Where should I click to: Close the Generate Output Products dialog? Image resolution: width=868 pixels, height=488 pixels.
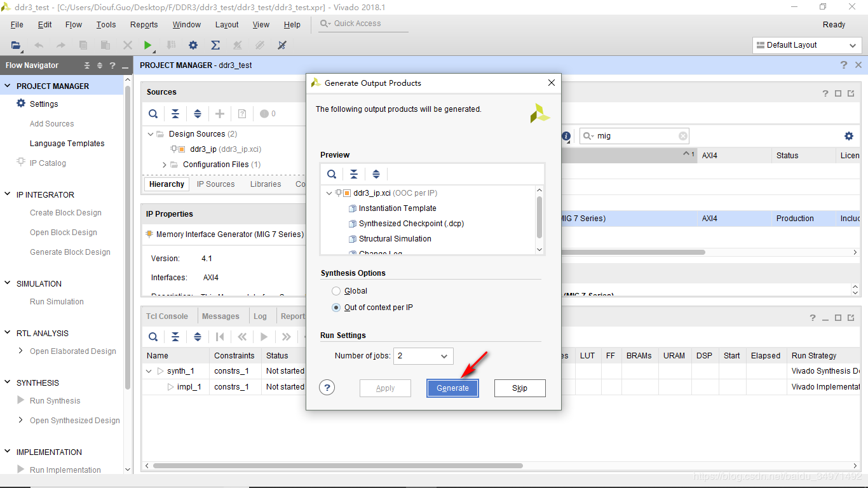tap(552, 83)
